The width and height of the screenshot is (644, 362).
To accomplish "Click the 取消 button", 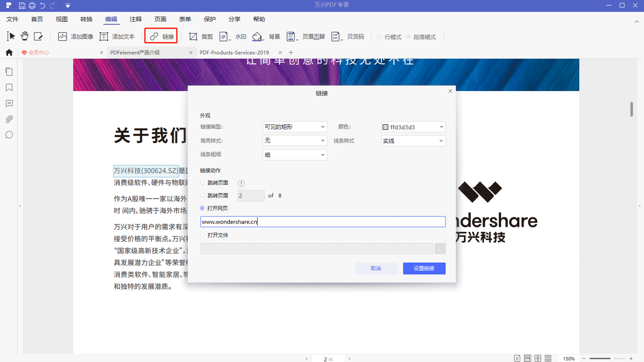I will tap(376, 268).
